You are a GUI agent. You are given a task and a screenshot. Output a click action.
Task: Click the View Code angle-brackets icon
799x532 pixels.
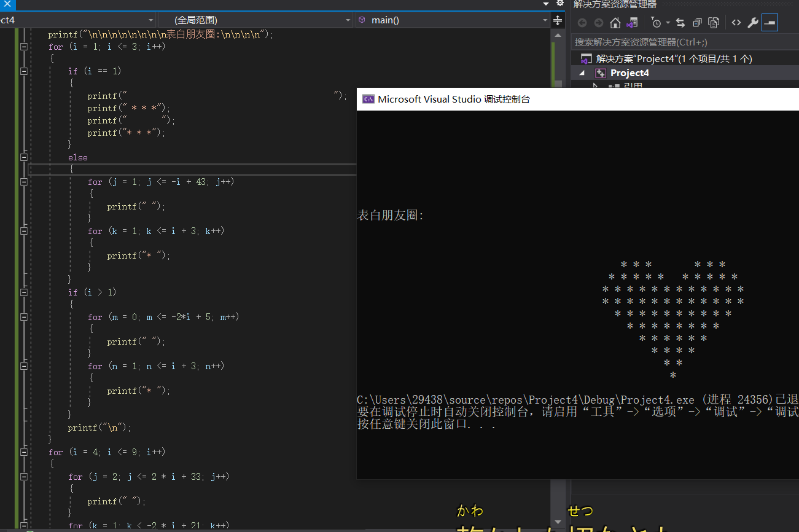tap(736, 23)
